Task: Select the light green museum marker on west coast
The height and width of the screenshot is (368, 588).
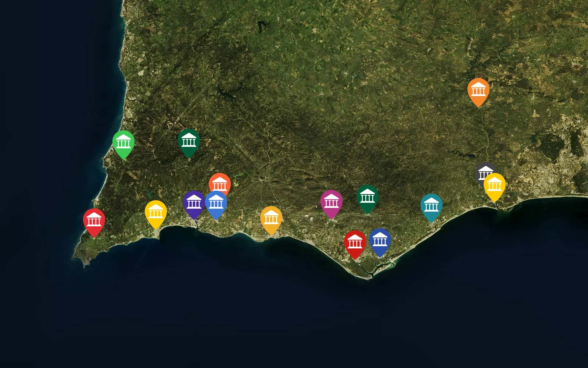Action: (x=123, y=142)
